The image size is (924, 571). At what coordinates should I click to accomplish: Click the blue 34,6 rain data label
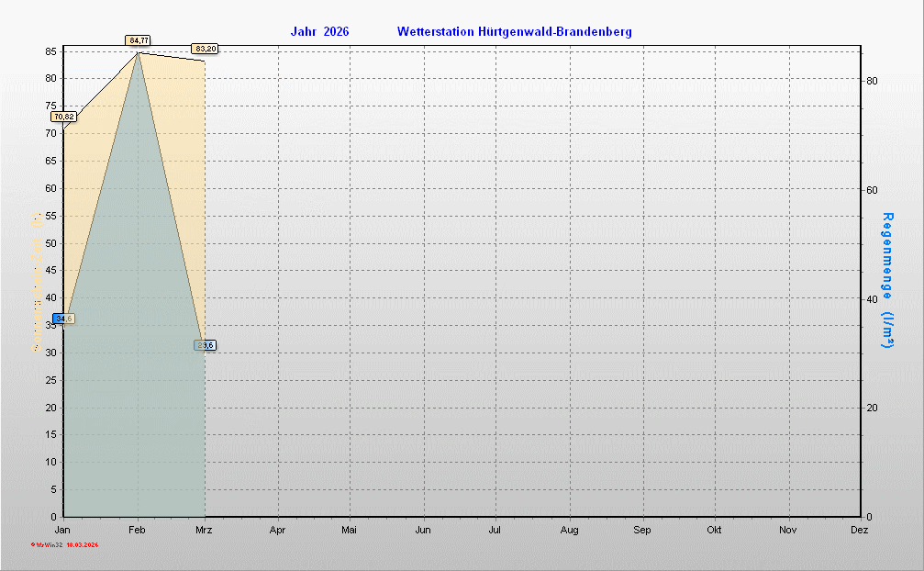(x=63, y=319)
